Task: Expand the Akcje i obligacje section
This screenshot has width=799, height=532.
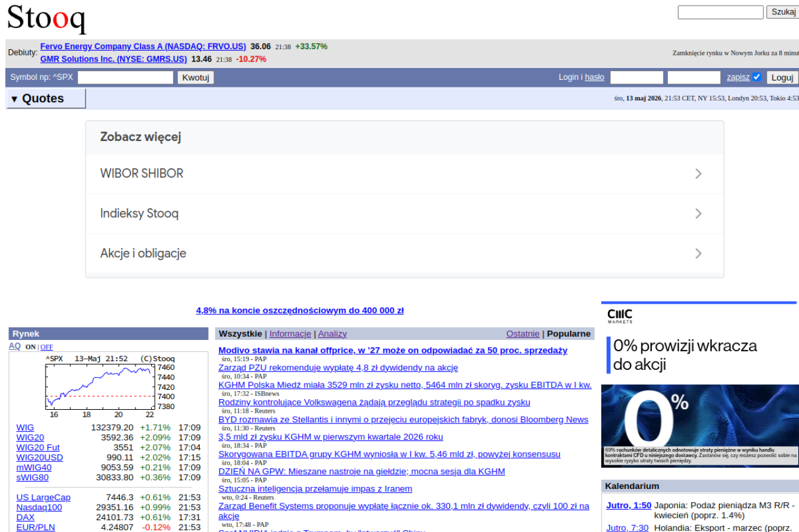Action: tap(404, 253)
